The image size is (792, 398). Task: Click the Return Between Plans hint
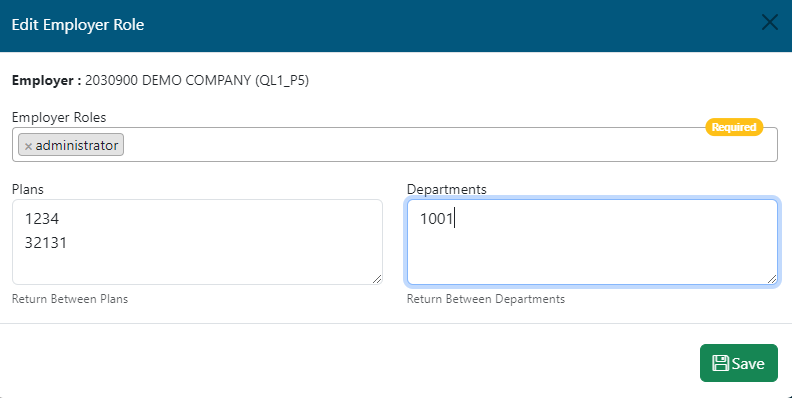click(70, 299)
